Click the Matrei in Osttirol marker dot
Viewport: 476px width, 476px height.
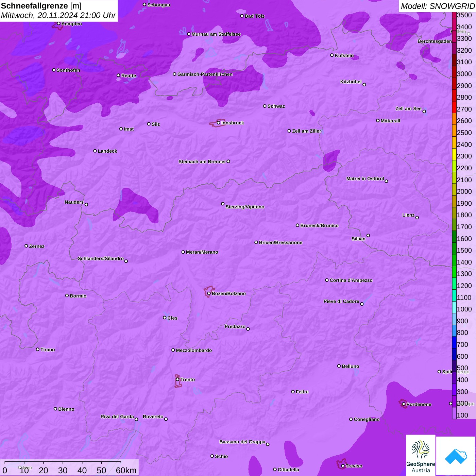click(x=386, y=181)
